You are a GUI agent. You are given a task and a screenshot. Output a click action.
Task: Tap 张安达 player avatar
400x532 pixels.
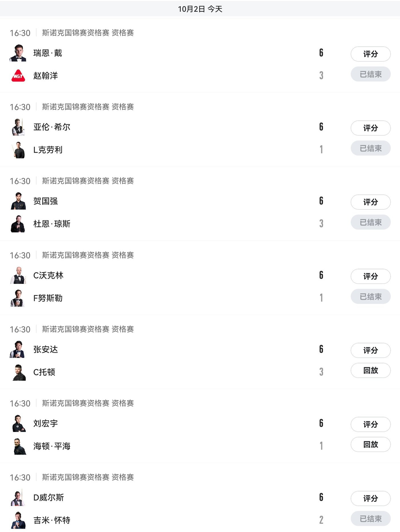tap(18, 349)
